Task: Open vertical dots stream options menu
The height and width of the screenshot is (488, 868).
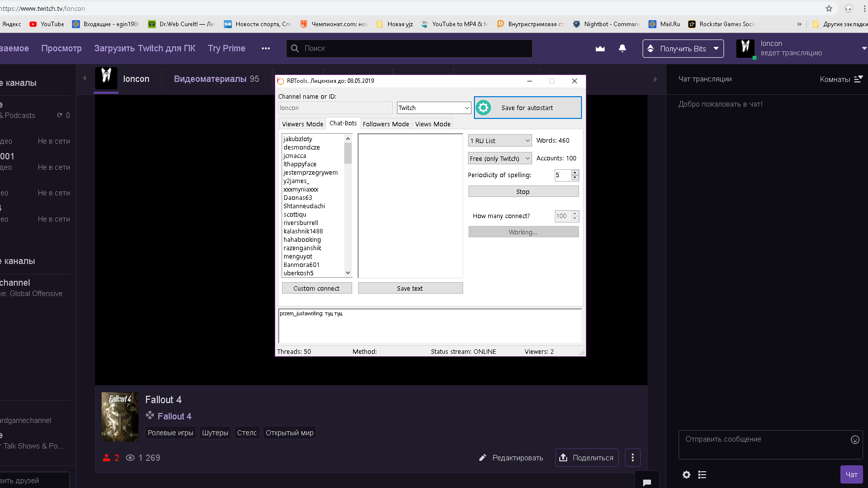Action: 633,458
